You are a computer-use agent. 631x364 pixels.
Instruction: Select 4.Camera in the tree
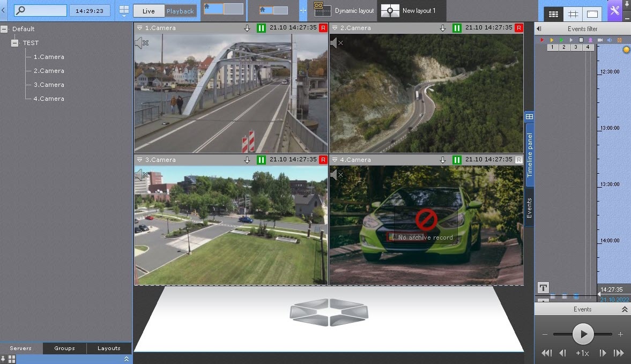point(49,99)
